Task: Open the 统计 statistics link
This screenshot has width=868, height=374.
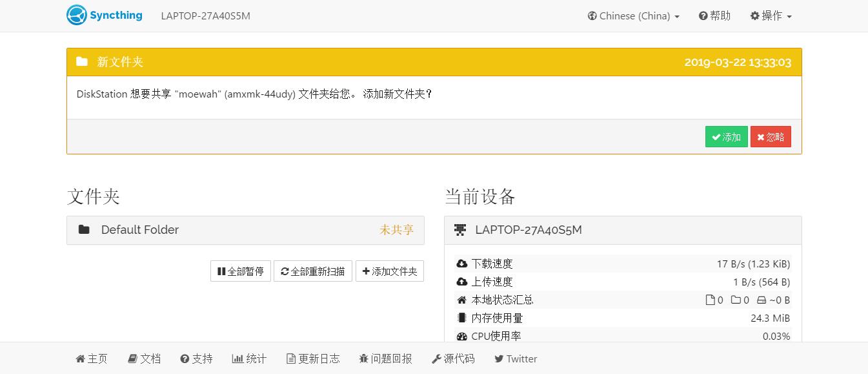Action: pos(249,358)
